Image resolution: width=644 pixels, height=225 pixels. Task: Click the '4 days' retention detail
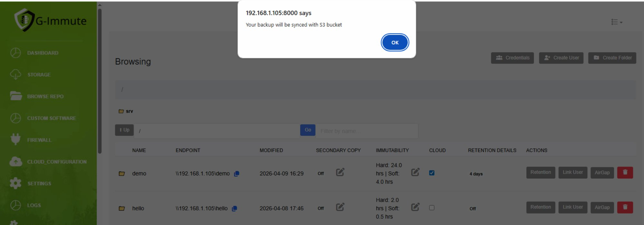(476, 174)
